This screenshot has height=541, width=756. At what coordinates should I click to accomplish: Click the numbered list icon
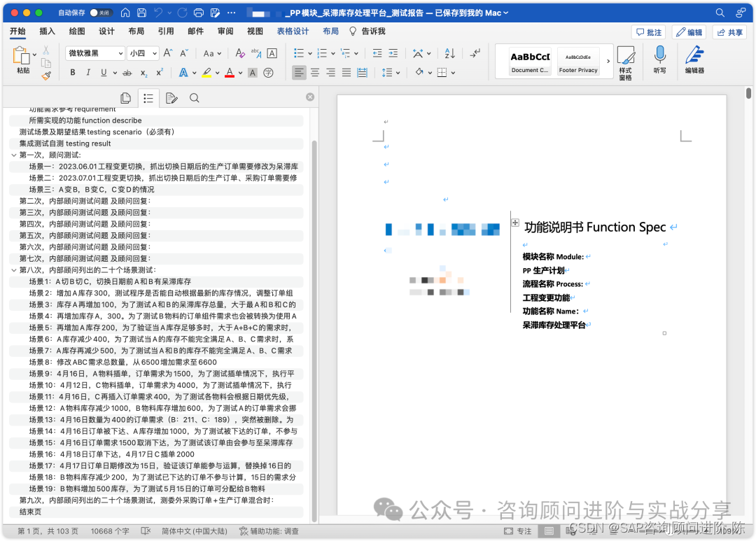(x=322, y=53)
